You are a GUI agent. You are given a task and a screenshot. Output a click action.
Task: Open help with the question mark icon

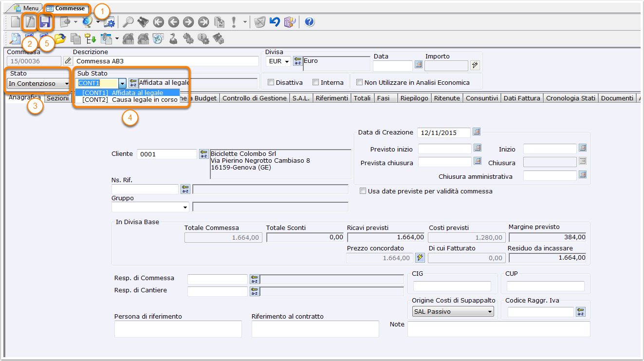click(x=310, y=22)
